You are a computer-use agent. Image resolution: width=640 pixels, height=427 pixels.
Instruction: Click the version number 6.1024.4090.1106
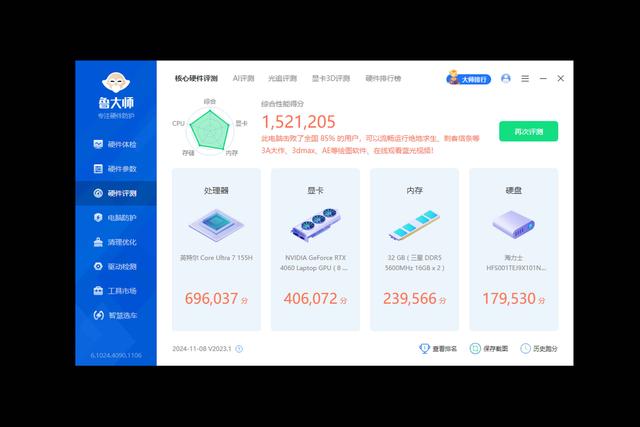tap(116, 356)
